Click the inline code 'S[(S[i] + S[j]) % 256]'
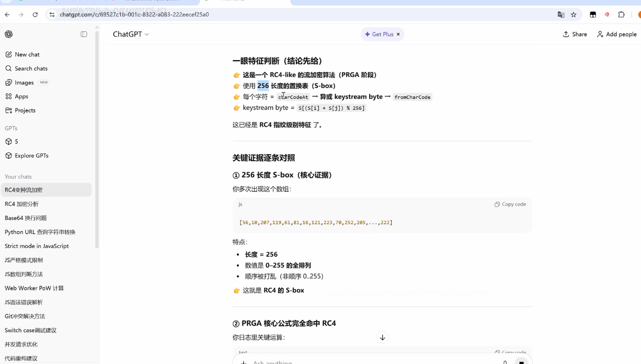Screen dimensions: 641x364 click(331, 108)
